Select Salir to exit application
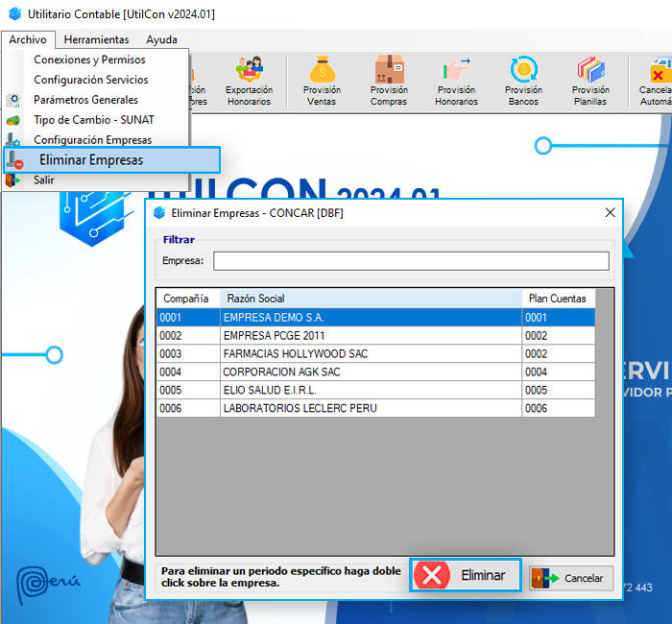Image resolution: width=672 pixels, height=624 pixels. pos(44,180)
